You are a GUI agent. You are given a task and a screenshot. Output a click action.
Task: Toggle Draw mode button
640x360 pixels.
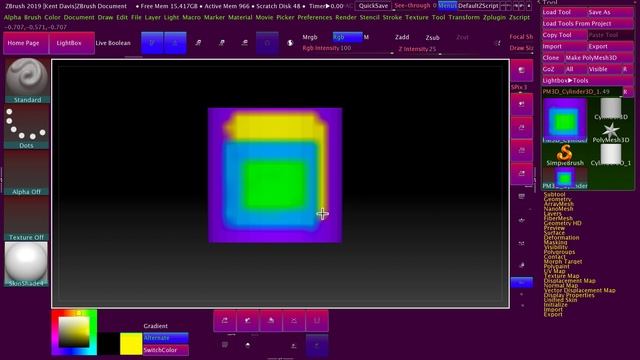pos(175,43)
